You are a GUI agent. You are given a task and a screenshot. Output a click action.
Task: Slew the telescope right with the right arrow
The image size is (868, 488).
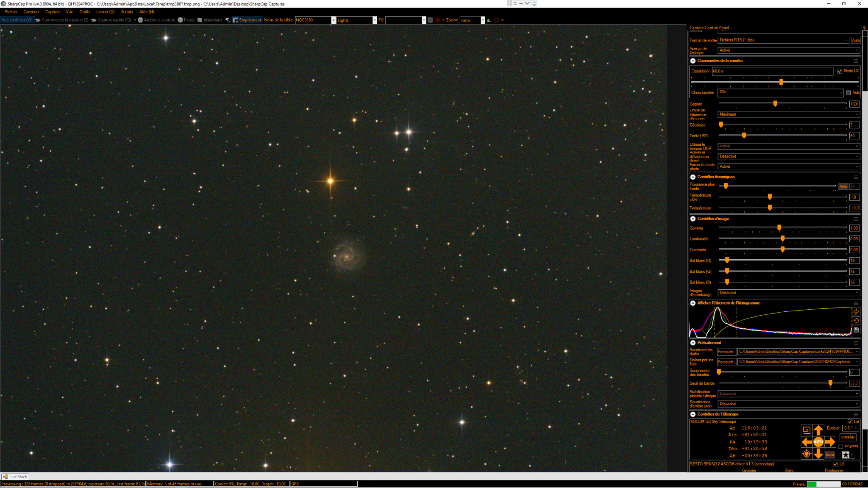coord(830,442)
